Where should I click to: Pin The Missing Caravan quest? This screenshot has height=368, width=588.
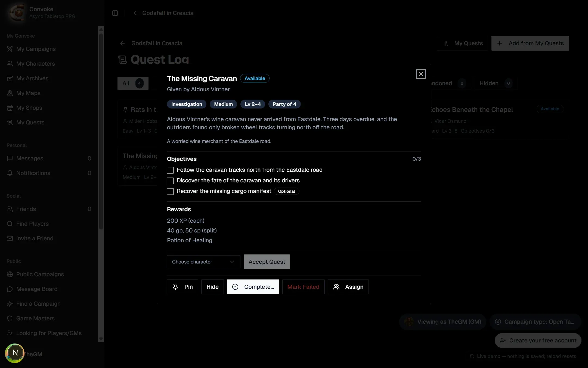[x=182, y=287]
